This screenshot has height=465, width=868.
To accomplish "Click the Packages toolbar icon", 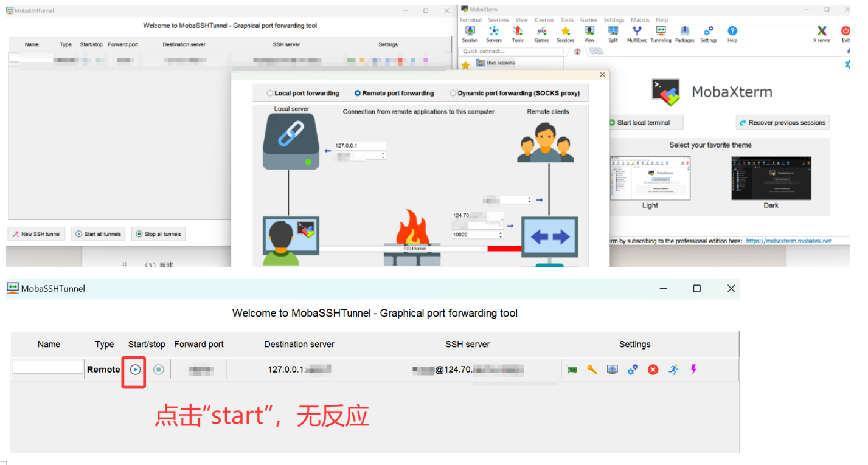I will [x=684, y=34].
